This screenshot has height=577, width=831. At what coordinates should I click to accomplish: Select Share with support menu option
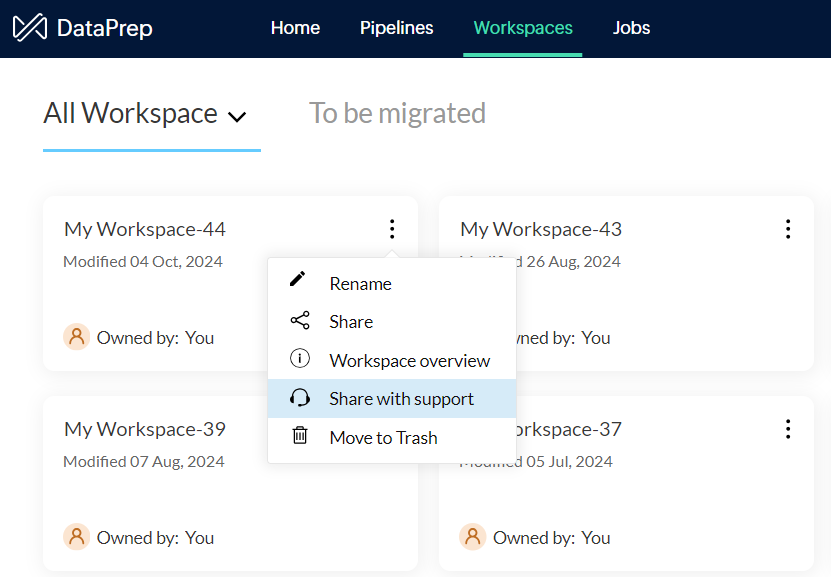(401, 399)
